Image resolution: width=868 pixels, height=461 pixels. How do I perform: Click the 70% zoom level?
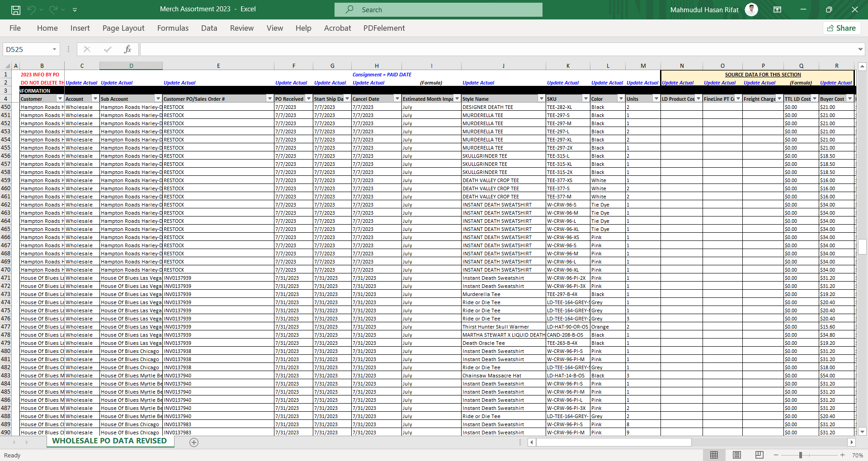tap(857, 455)
